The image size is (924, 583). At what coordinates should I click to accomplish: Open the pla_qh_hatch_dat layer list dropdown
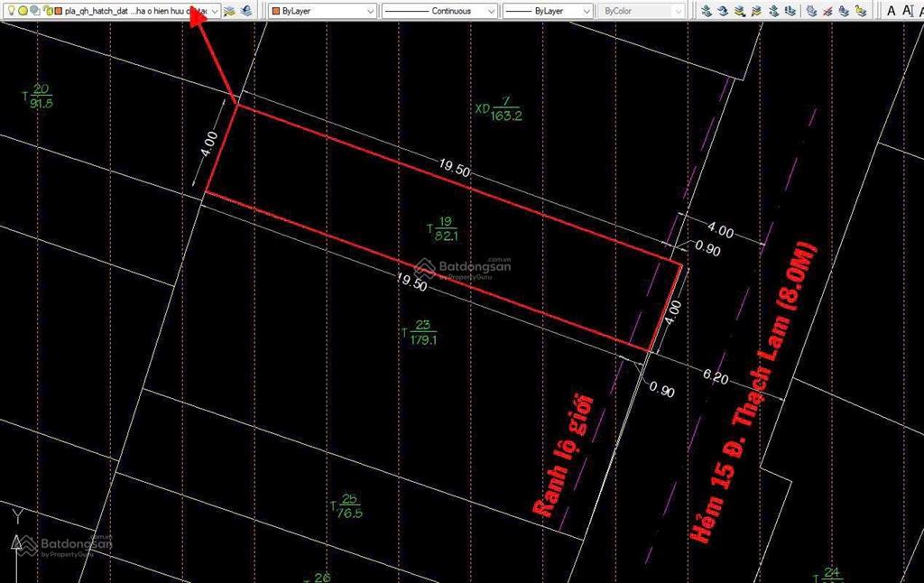click(214, 10)
